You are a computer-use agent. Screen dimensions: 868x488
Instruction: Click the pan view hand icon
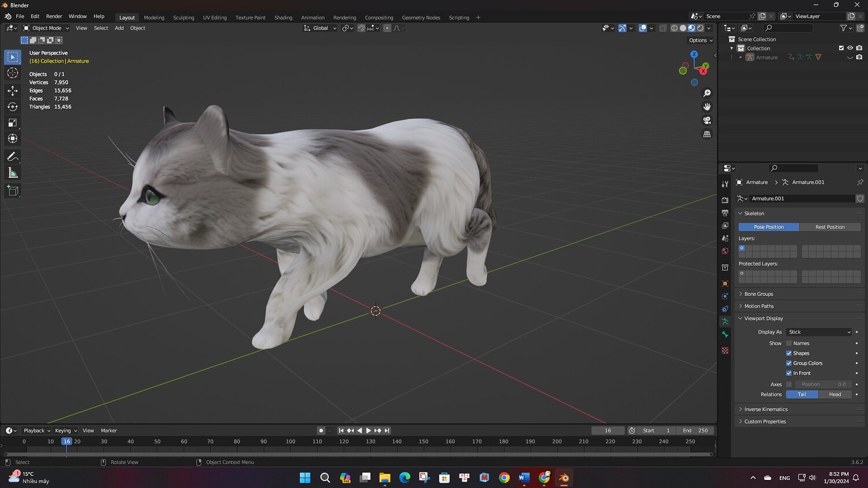(x=707, y=107)
